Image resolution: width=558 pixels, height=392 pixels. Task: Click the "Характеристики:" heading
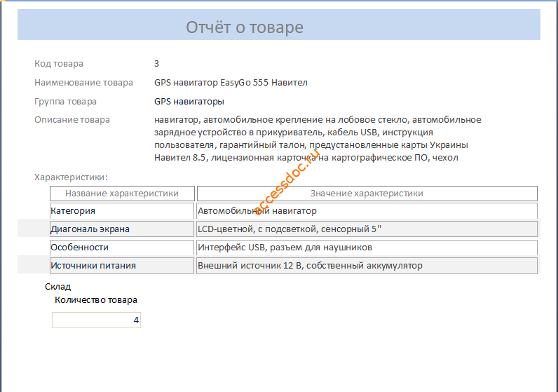(x=71, y=177)
